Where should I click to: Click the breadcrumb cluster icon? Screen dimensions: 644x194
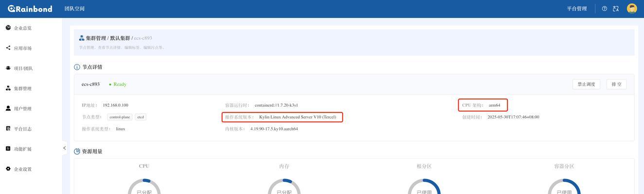[x=82, y=38]
